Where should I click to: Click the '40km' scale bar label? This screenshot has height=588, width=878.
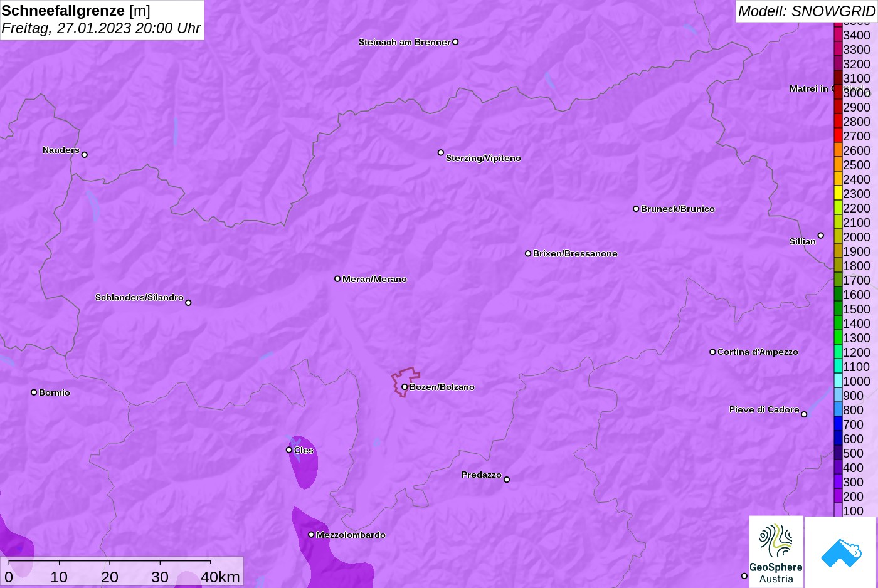coord(220,577)
